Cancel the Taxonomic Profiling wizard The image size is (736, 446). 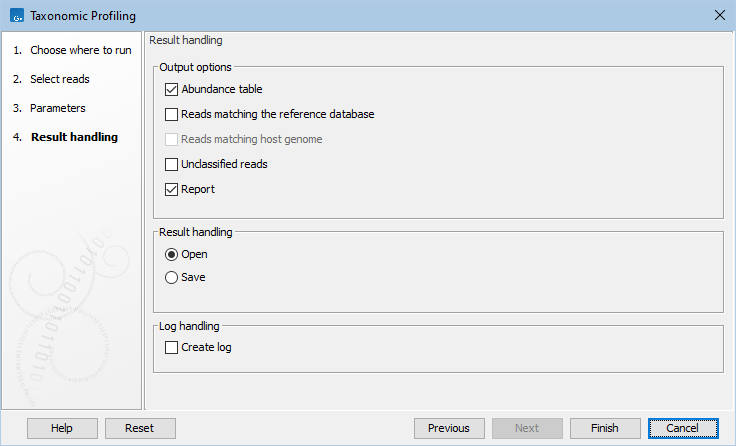coord(683,428)
